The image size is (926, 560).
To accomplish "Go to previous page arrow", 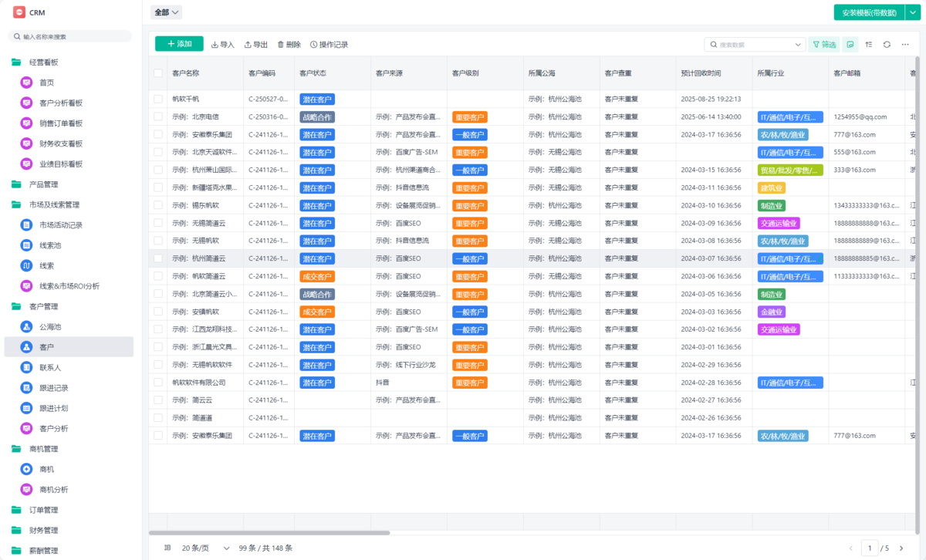I will pyautogui.click(x=852, y=548).
